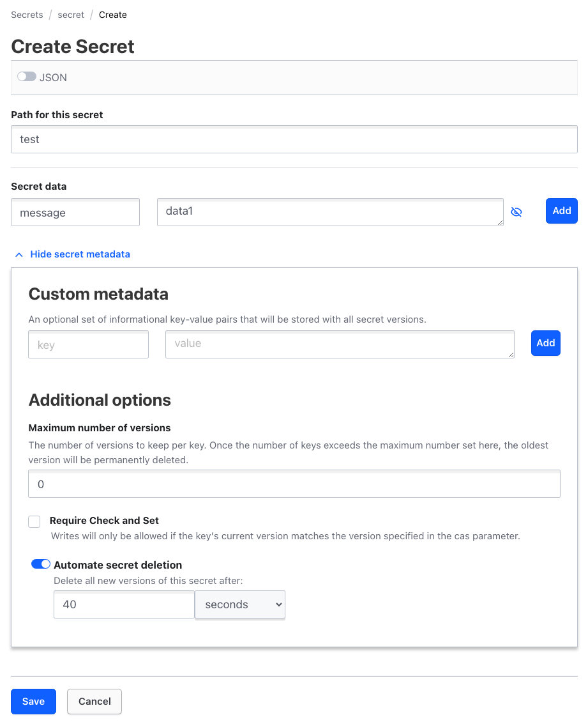Viewport: 588px width, 722px height.
Task: Disable Automate secret deletion
Action: pyautogui.click(x=40, y=564)
